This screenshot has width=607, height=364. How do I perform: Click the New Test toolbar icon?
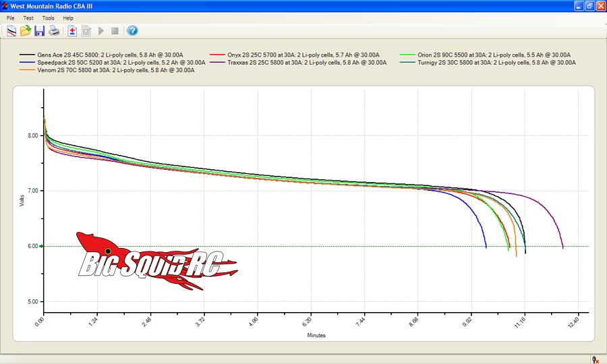pos(11,30)
